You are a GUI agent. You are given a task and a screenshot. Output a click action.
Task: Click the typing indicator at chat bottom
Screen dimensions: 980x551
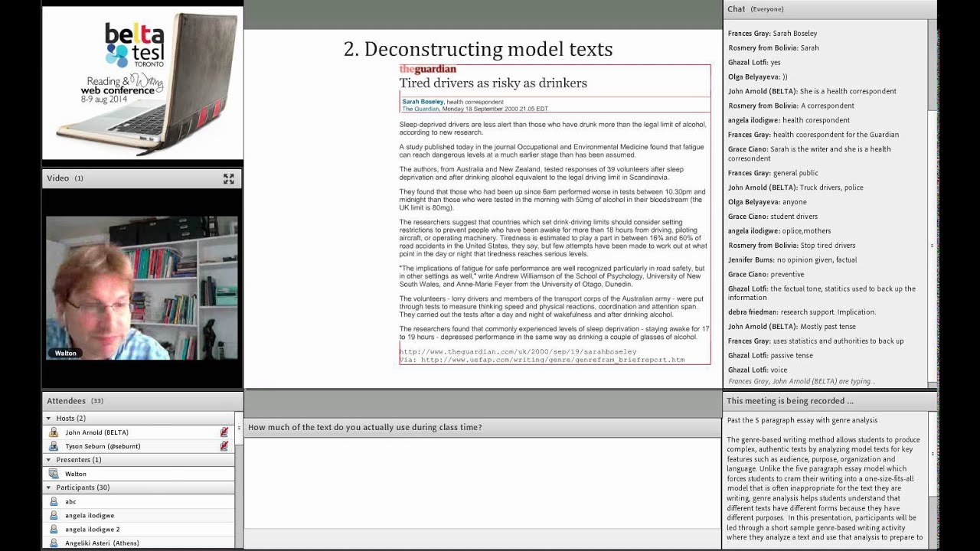click(x=802, y=381)
